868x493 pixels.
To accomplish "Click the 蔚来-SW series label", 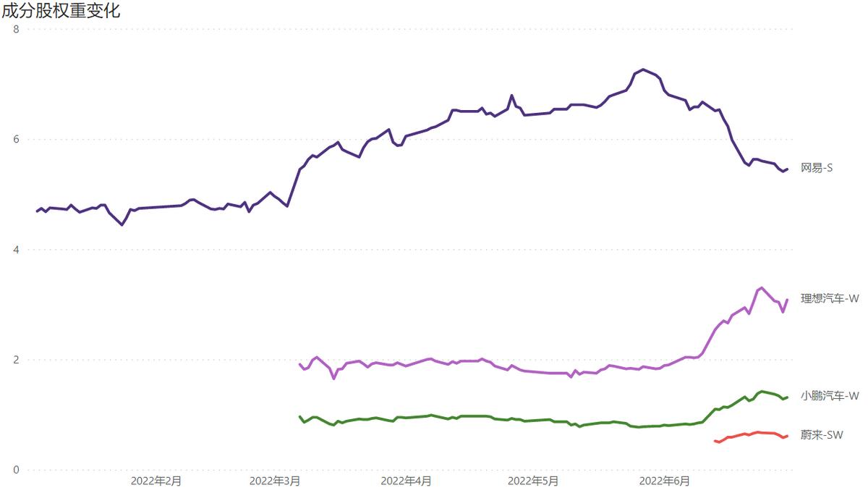I will 822,434.
